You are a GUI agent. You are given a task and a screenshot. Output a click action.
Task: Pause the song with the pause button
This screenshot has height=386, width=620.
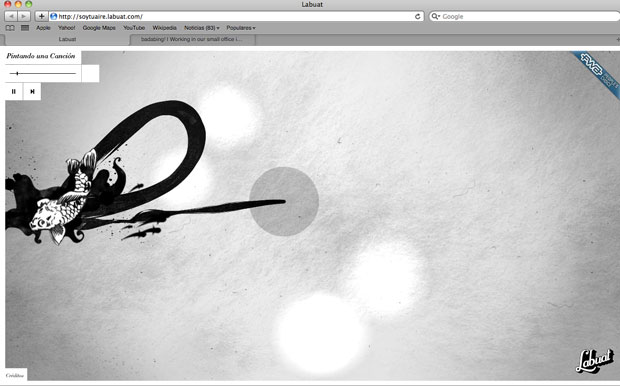[x=14, y=91]
